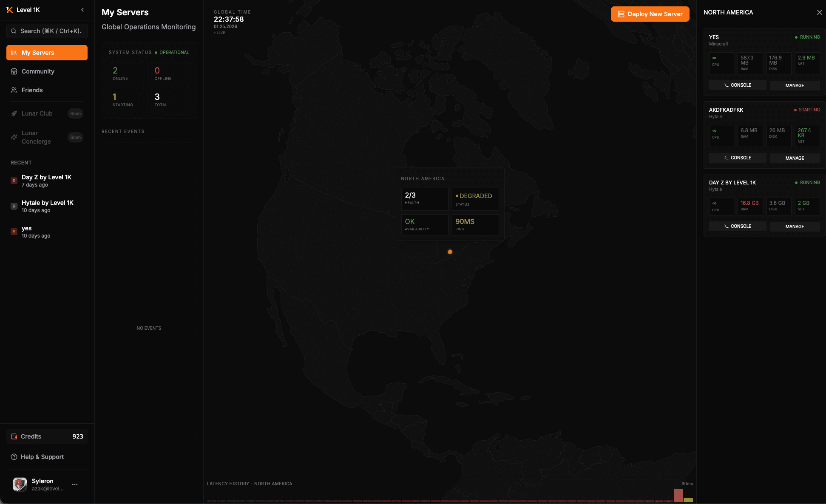This screenshot has width=826, height=504.
Task: Click Manage on DAY Z BY LEVEL 1K
Action: pos(795,227)
